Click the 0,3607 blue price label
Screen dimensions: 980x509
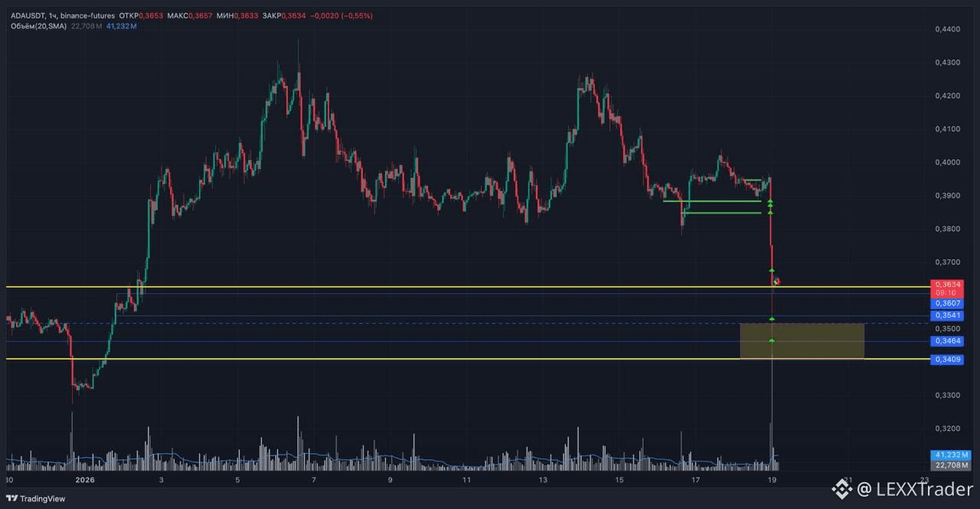click(x=946, y=303)
